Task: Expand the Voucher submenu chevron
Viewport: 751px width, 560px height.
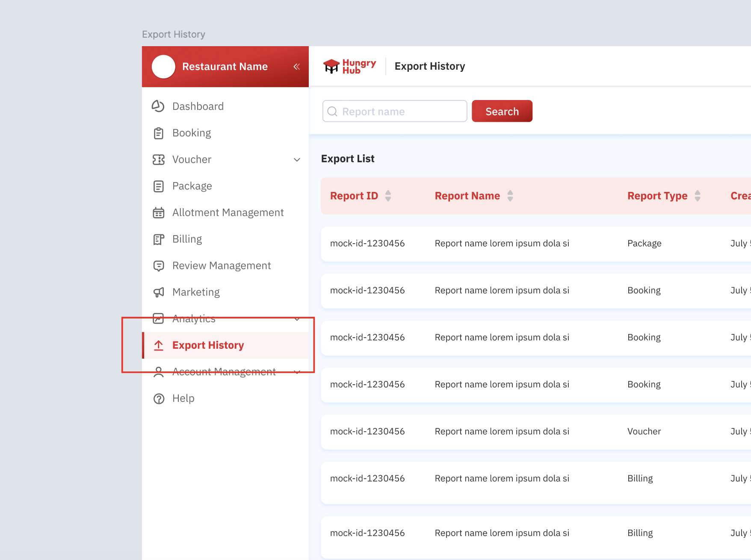Action: [x=297, y=160]
